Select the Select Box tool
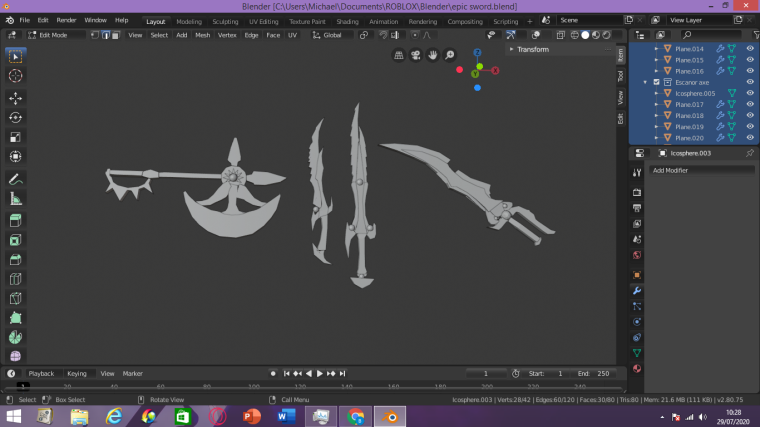Image resolution: width=760 pixels, height=427 pixels. tap(15, 57)
